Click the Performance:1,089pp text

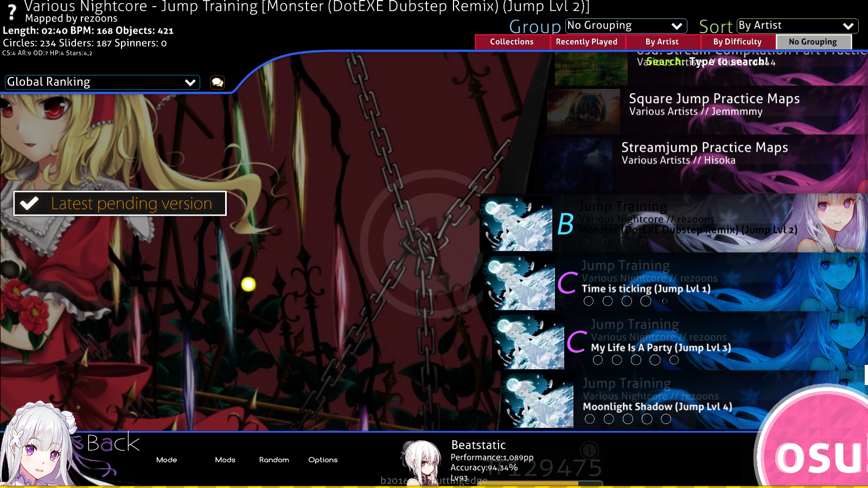(492, 458)
